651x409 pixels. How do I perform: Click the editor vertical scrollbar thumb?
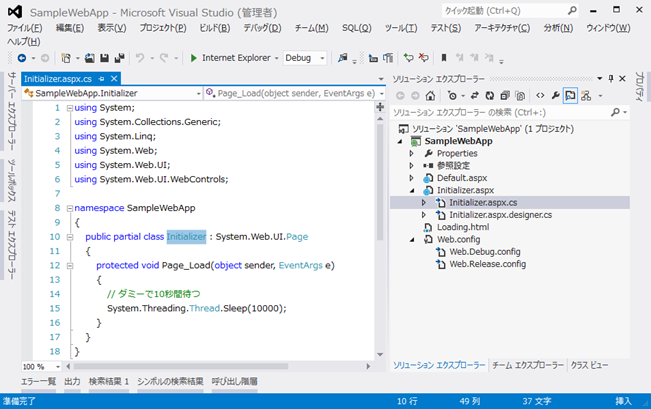(380, 181)
